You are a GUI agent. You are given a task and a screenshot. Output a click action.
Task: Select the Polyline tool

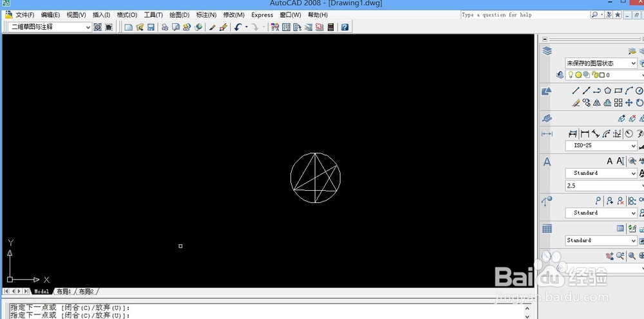tap(597, 91)
